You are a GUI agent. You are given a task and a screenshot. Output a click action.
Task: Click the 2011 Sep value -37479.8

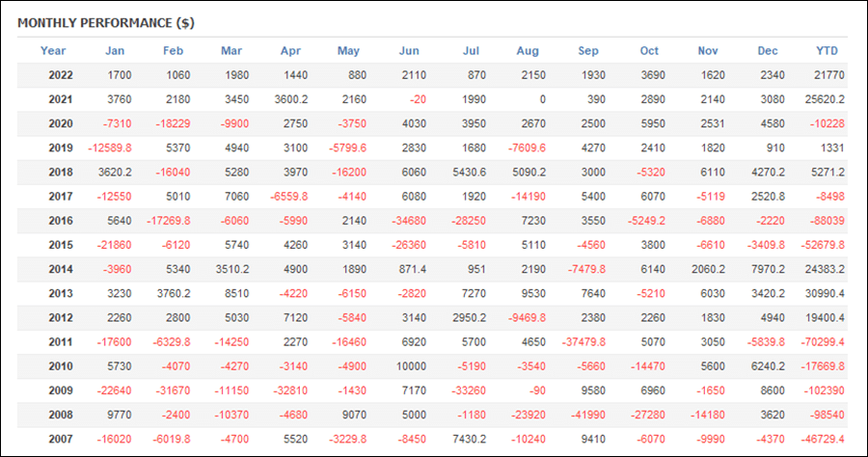[583, 342]
